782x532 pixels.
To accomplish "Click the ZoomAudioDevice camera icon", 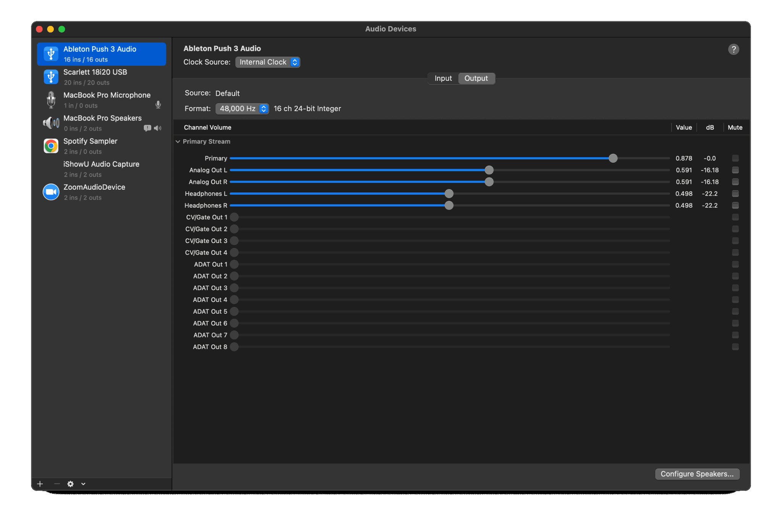I will [x=51, y=192].
